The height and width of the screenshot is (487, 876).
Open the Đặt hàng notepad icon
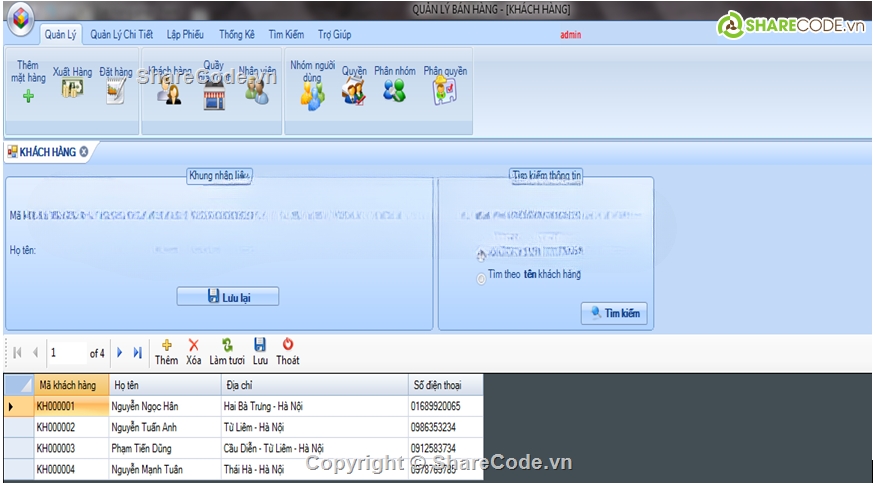pyautogui.click(x=116, y=90)
